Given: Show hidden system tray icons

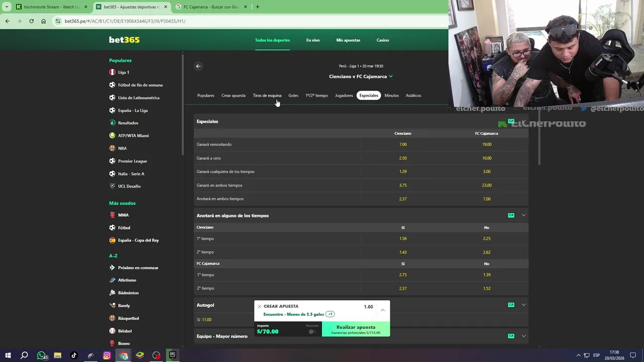Looking at the screenshot, I should [x=579, y=355].
